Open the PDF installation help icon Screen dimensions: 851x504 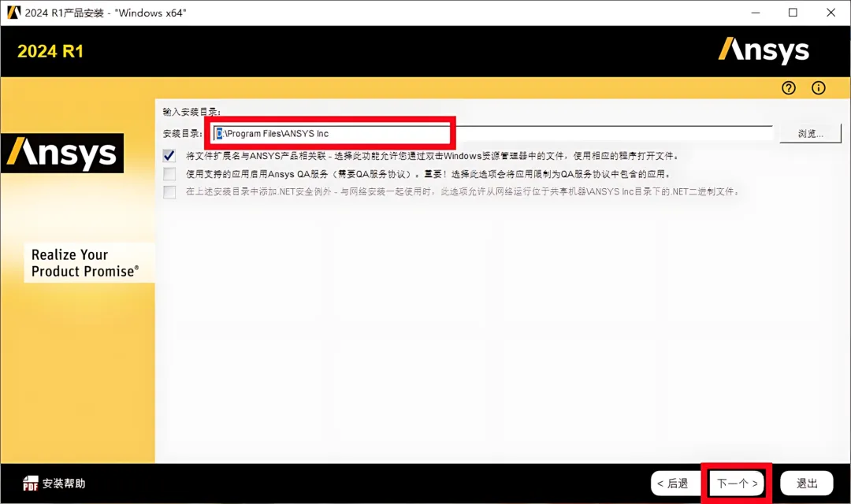coord(31,483)
